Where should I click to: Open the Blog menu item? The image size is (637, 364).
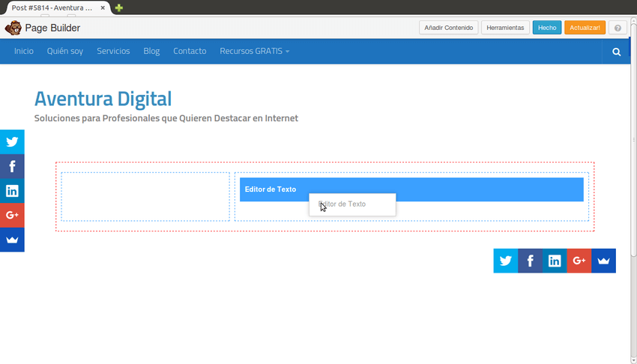tap(151, 52)
